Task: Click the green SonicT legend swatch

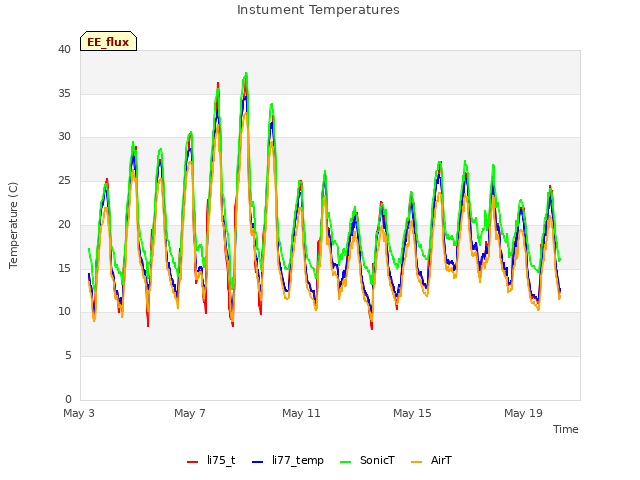Action: 345,462
